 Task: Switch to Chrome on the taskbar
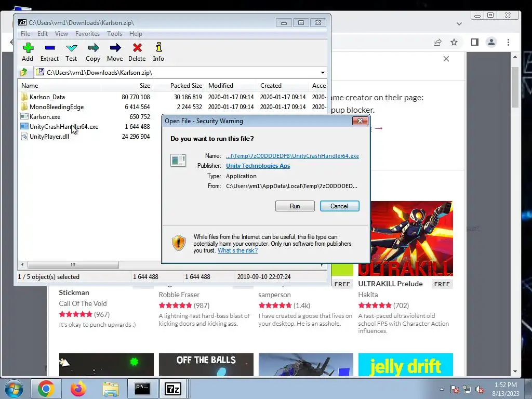46,389
